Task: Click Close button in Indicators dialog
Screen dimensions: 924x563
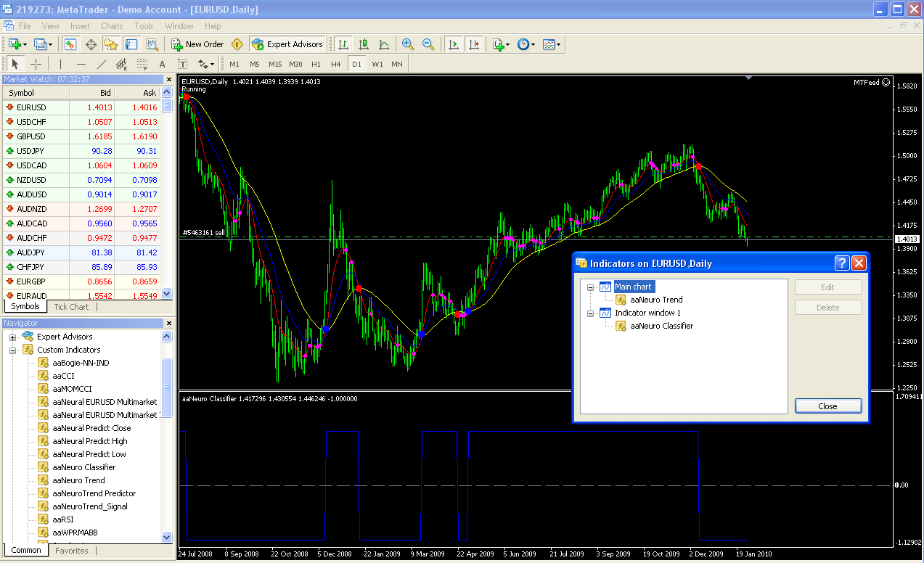Action: (x=828, y=406)
